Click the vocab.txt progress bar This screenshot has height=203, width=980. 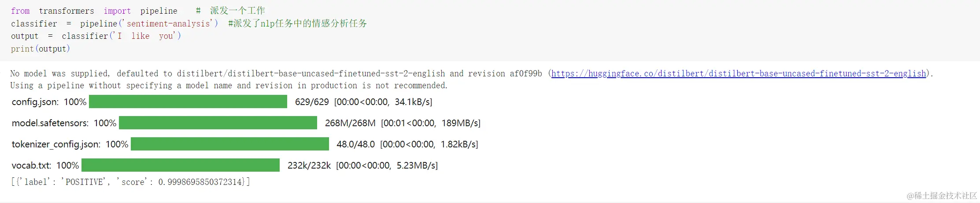tap(180, 165)
